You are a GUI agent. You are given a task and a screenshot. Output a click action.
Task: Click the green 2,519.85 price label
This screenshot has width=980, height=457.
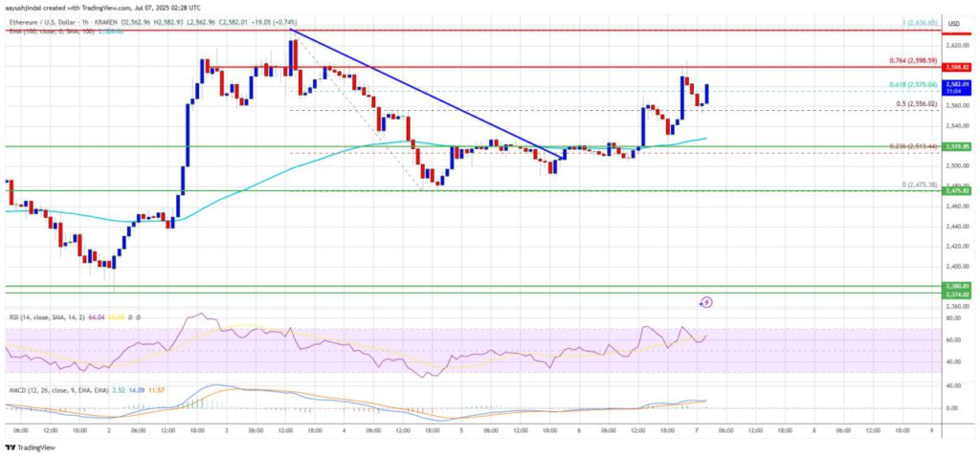959,146
